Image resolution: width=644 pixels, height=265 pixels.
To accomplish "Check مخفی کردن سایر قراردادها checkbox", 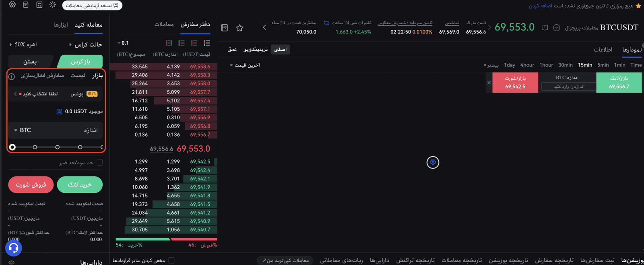I will (171, 260).
